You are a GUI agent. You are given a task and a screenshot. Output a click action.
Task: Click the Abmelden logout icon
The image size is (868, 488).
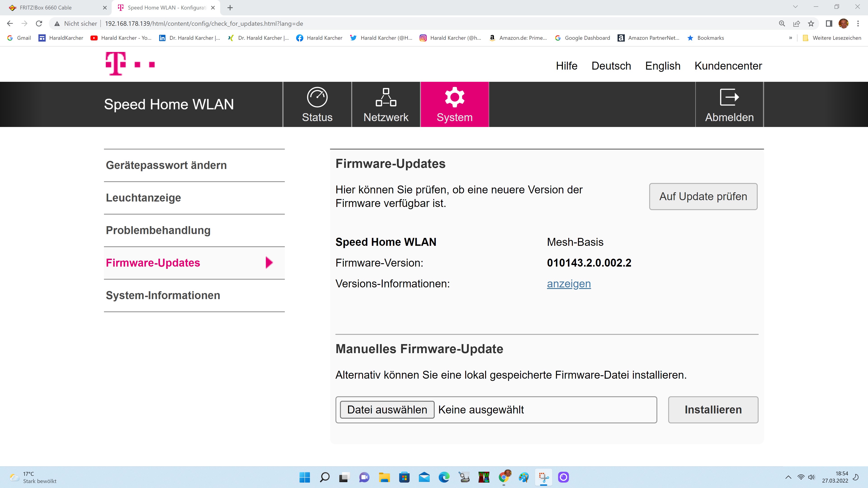pyautogui.click(x=729, y=97)
